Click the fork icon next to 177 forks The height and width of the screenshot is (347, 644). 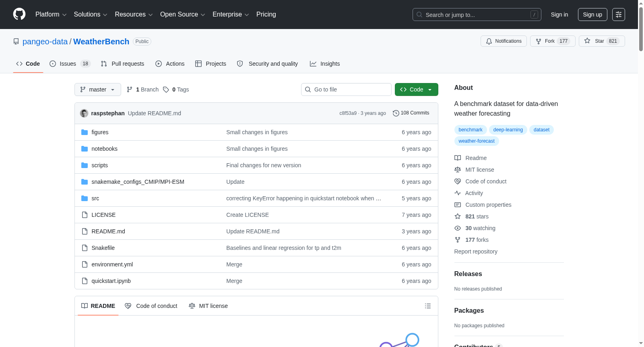[x=458, y=240]
